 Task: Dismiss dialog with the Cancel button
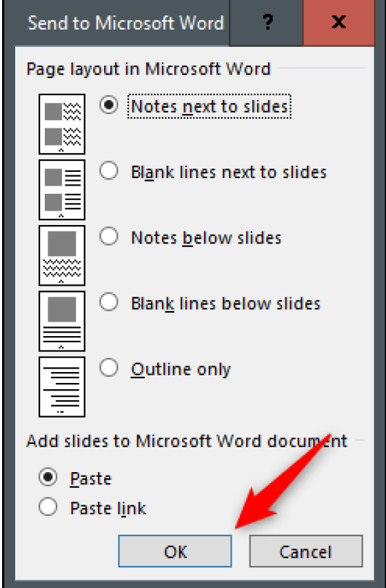306,551
